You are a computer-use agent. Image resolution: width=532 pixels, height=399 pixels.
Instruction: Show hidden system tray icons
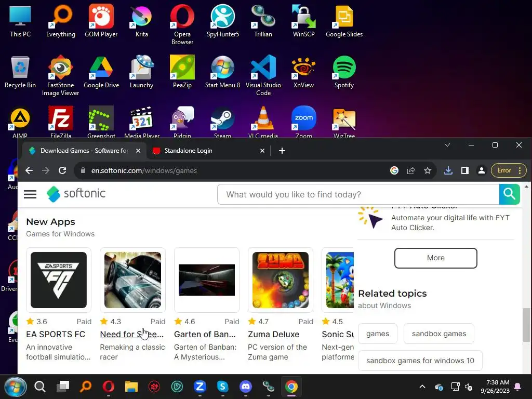click(422, 387)
